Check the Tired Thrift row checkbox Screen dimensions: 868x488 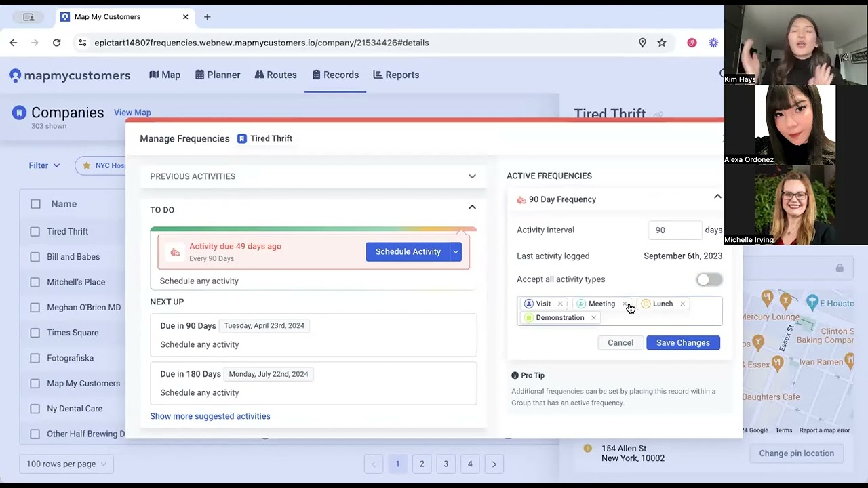35,232
